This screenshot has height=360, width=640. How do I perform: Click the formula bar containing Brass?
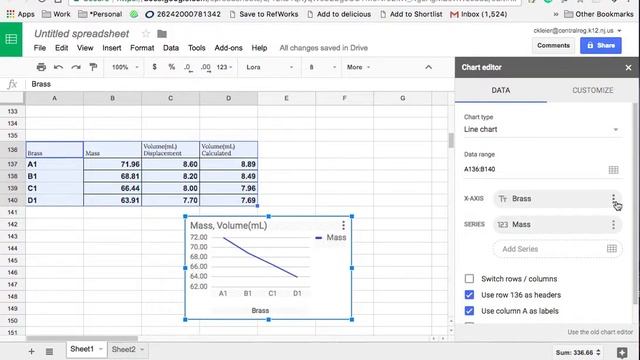[x=241, y=84]
